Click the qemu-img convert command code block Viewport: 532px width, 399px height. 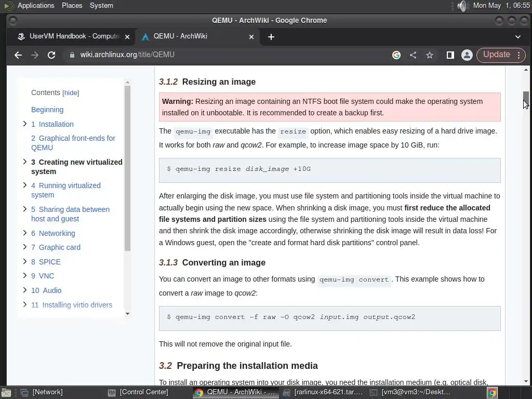pos(330,318)
